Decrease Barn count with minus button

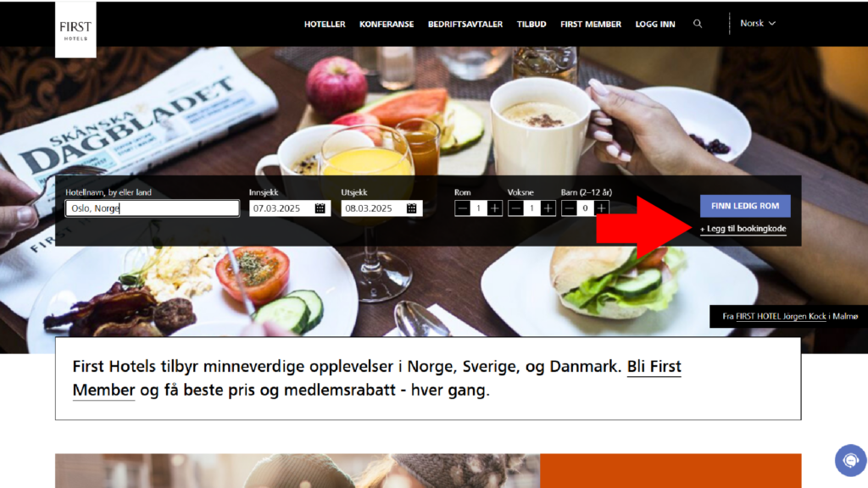(569, 208)
